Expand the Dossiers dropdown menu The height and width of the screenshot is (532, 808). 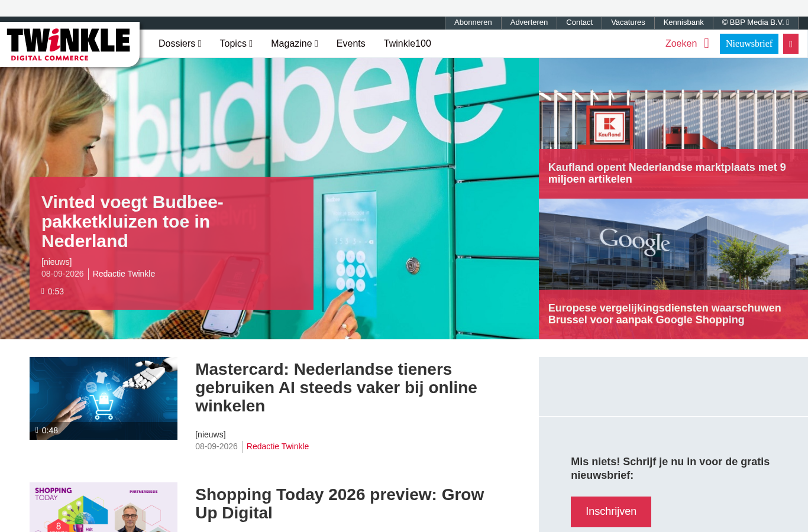coord(180,44)
